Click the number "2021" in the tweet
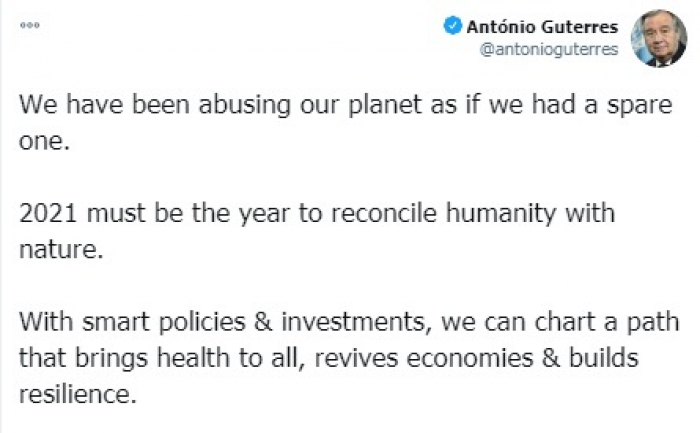Viewport: 700px width, 433px height. (50, 214)
